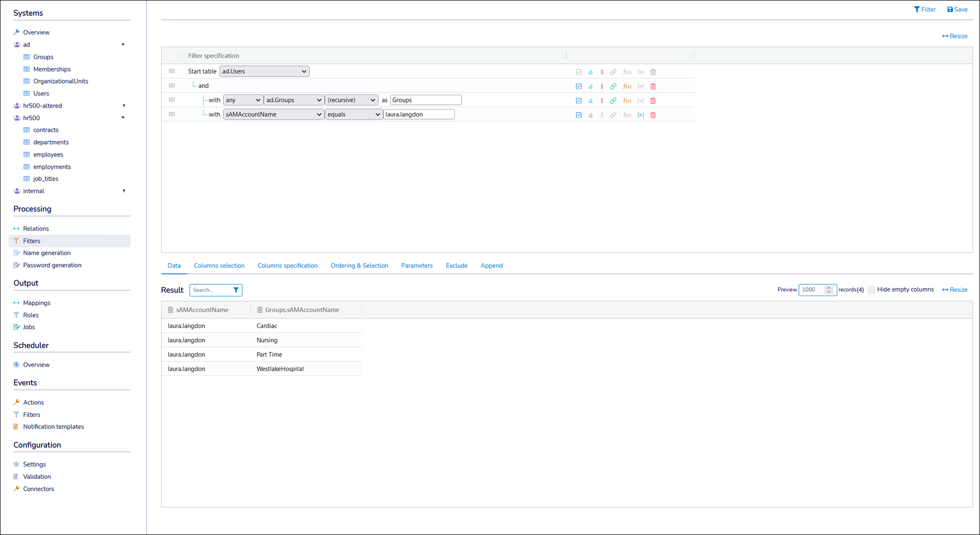Enable Hide empty columns checkbox
Screen dimensions: 980x535
(x=871, y=290)
